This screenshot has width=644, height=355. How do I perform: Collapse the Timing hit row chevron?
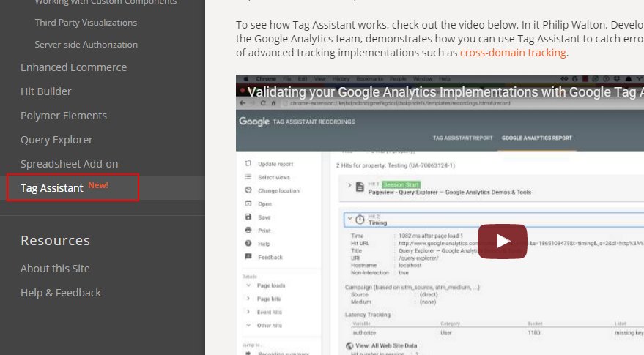[349, 218]
